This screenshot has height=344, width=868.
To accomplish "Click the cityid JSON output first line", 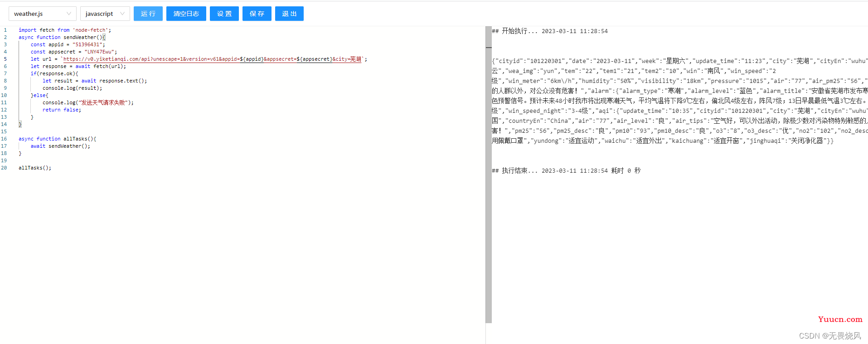I will click(680, 61).
